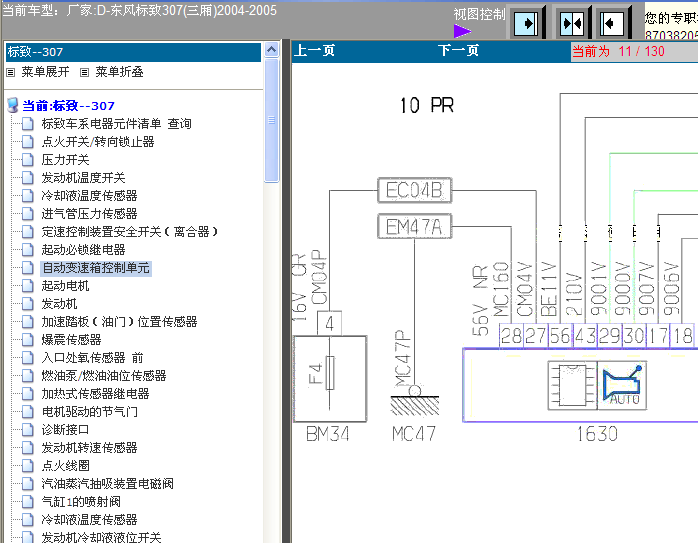Click page icon next to 诊断接口
Image resolution: width=698 pixels, height=543 pixels.
coord(28,430)
